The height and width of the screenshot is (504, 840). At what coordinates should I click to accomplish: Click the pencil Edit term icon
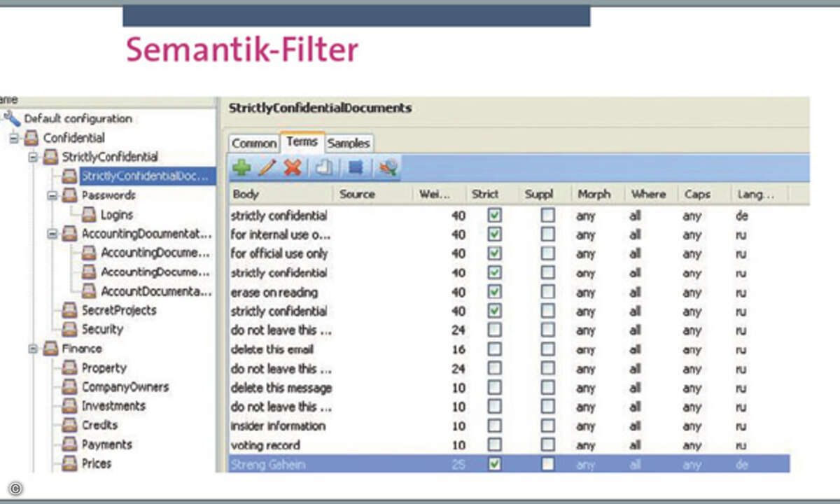[x=267, y=167]
